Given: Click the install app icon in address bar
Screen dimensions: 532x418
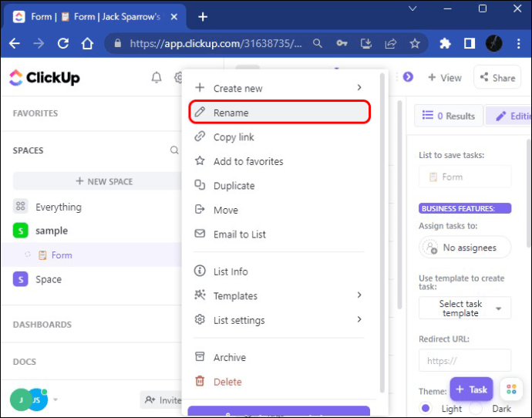Looking at the screenshot, I should pyautogui.click(x=366, y=43).
